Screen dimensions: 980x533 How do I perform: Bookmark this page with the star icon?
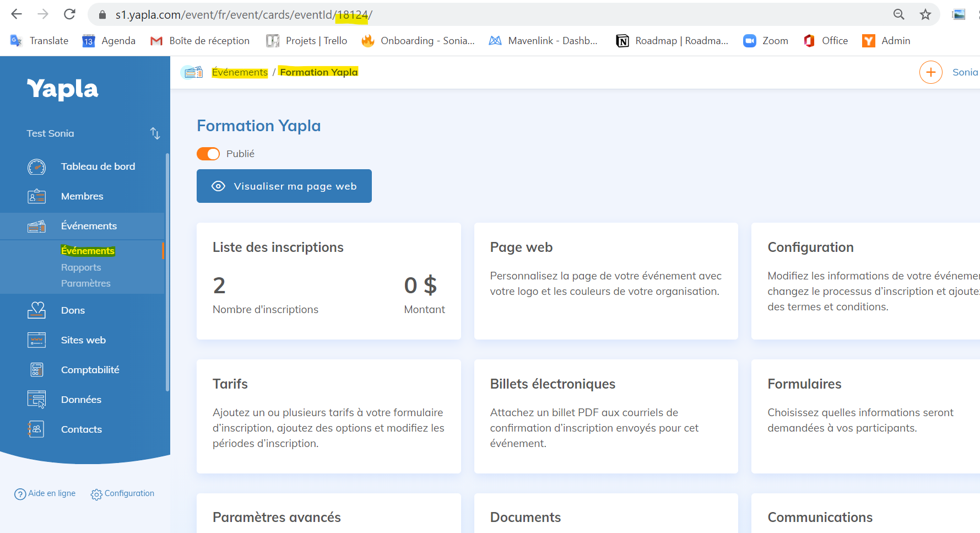click(925, 15)
